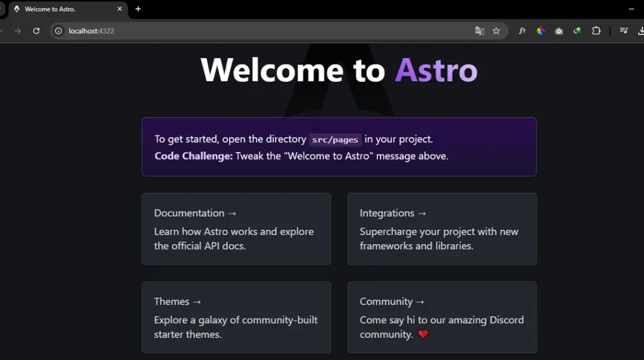Click the colorful color picker extension

540,31
